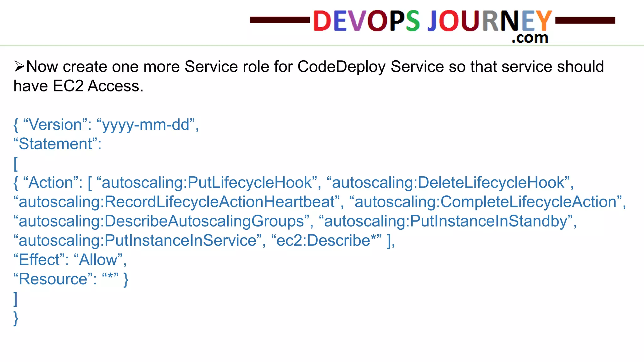
Task: Click autoscaling:RecordLifecycleActionHeartbeat text
Action: [x=177, y=202]
